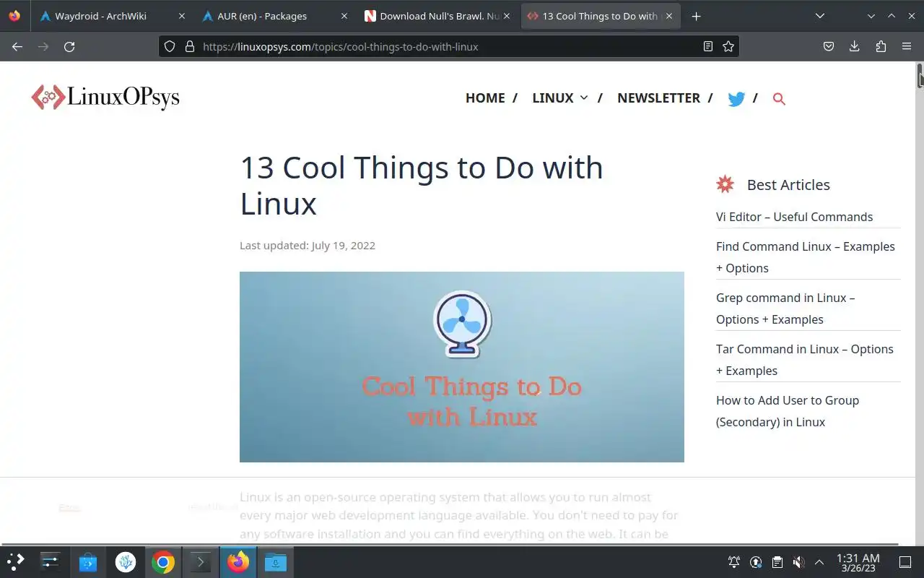
Task: Open the Firefox downloads panel
Action: coord(855,46)
